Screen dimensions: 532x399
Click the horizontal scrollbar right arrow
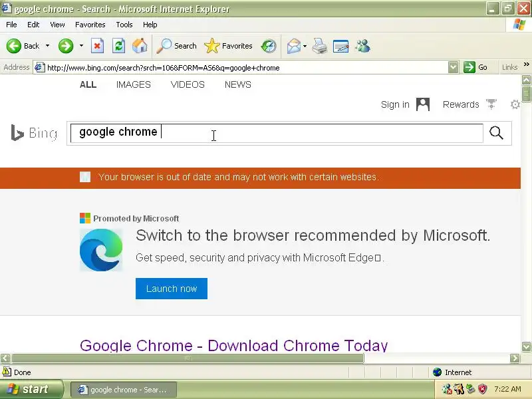click(x=515, y=358)
